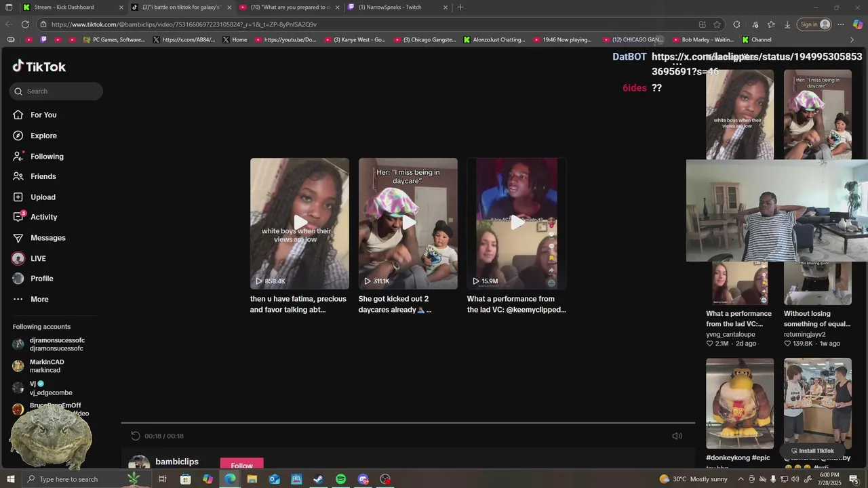Open browser Downloads icon

point(787,24)
